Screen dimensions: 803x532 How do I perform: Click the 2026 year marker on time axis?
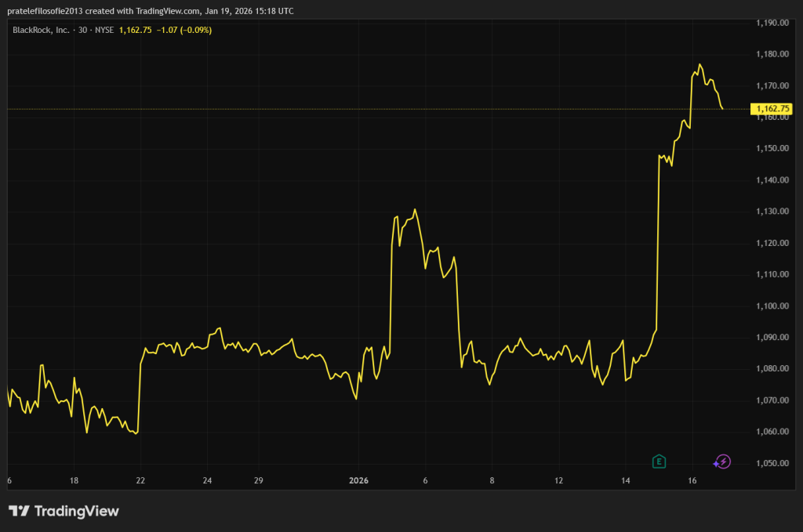pyautogui.click(x=358, y=480)
